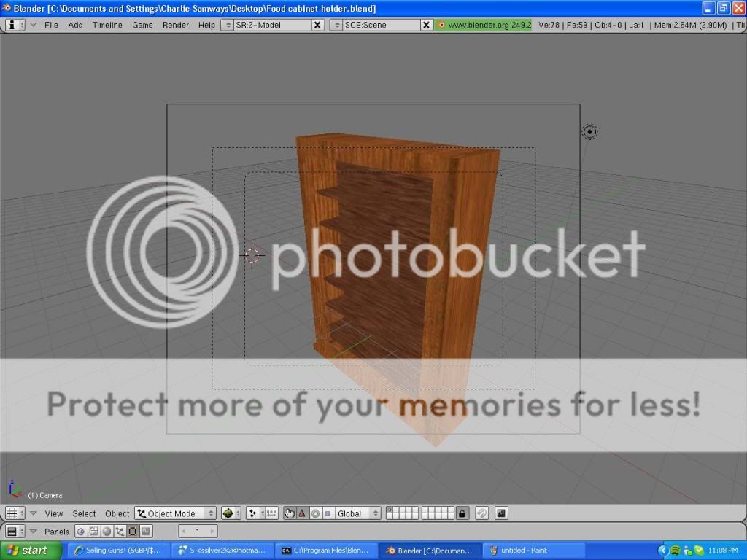The image size is (747, 560).
Task: Open the View menu in the 3D header
Action: coord(54,513)
